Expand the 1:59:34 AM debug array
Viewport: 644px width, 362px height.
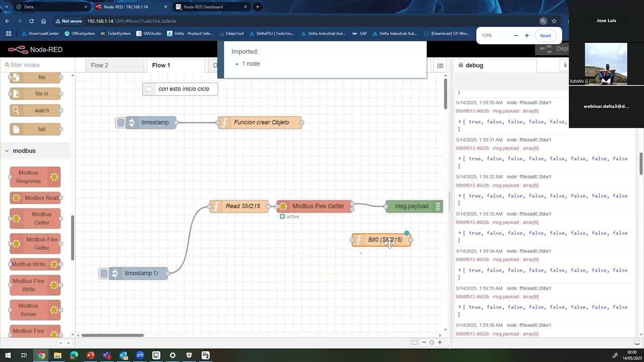click(460, 270)
